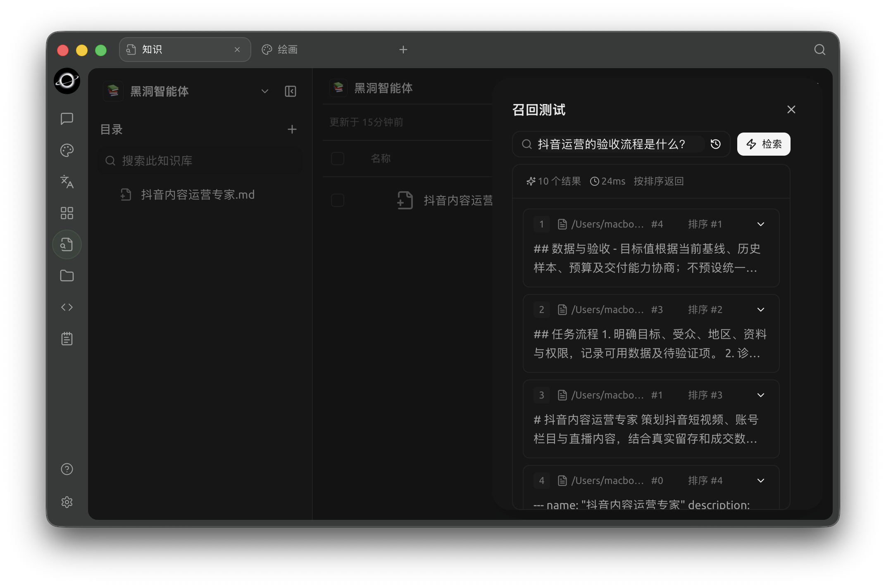The height and width of the screenshot is (588, 886).
Task: Open the apps grid in the sidebar
Action: tap(67, 213)
